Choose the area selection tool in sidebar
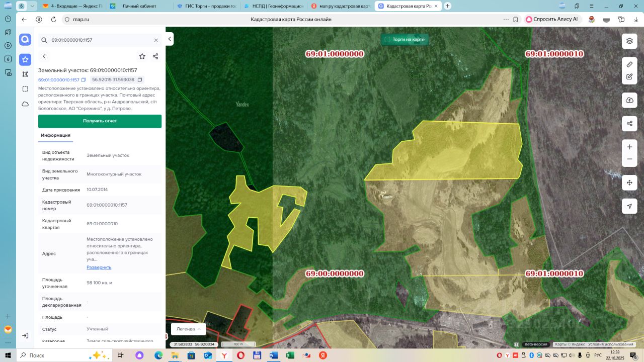 pos(25,89)
